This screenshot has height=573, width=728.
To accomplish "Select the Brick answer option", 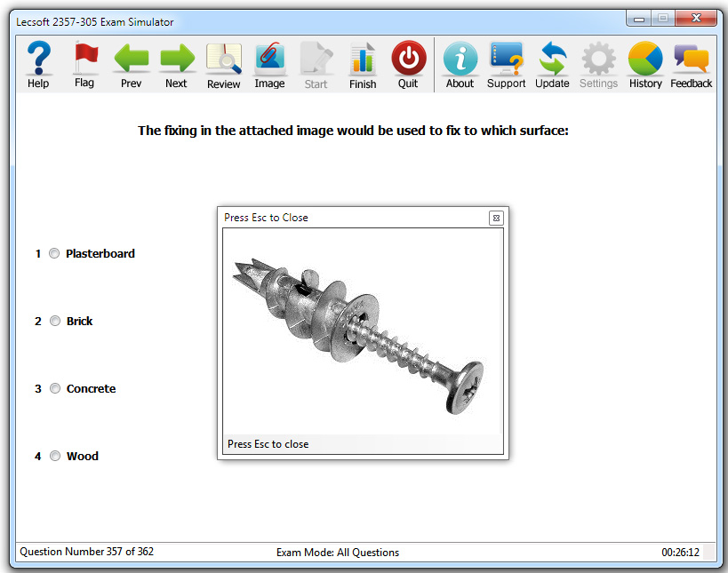I will (55, 321).
